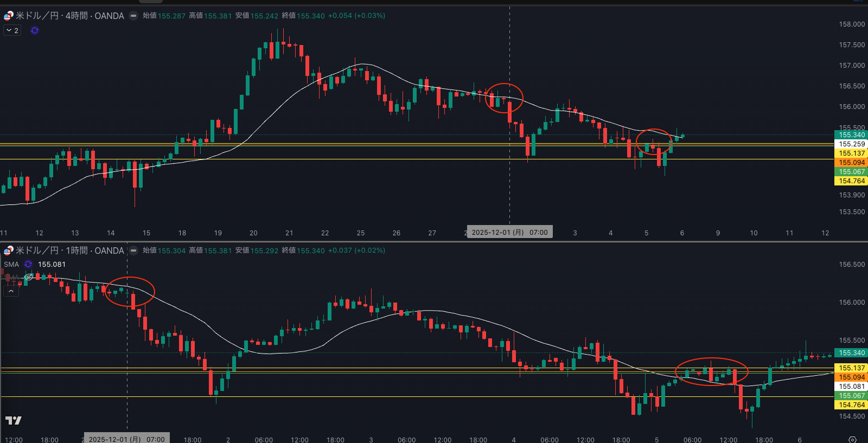Collapse the indicator legend in 1-hour chart
868x443 pixels.
pos(11,291)
